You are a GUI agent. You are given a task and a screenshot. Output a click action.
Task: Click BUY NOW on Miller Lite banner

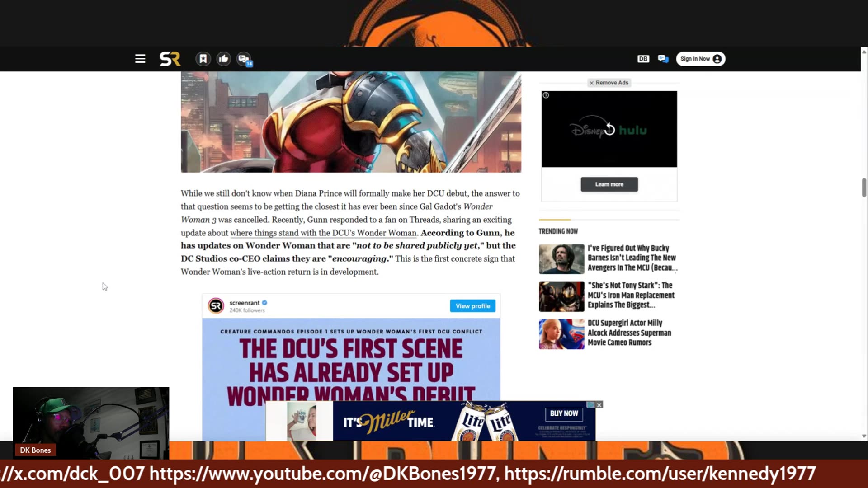pos(564,413)
